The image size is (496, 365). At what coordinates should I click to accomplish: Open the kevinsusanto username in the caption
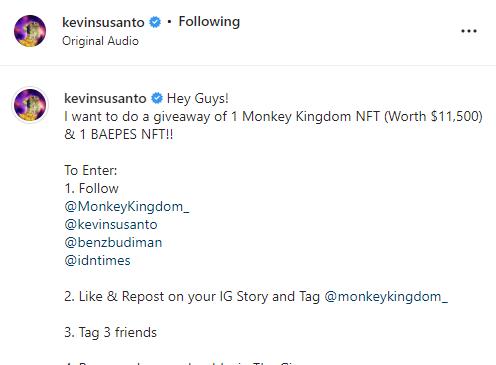point(105,98)
